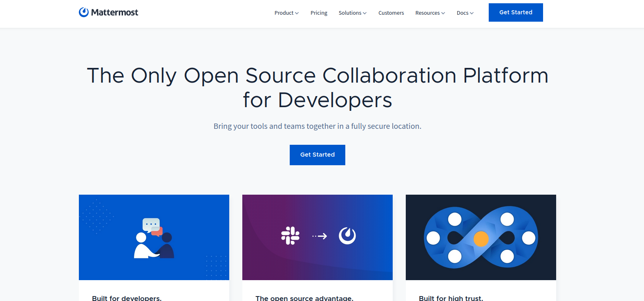Open the Built for high trust card image
The width and height of the screenshot is (644, 301).
tap(481, 237)
